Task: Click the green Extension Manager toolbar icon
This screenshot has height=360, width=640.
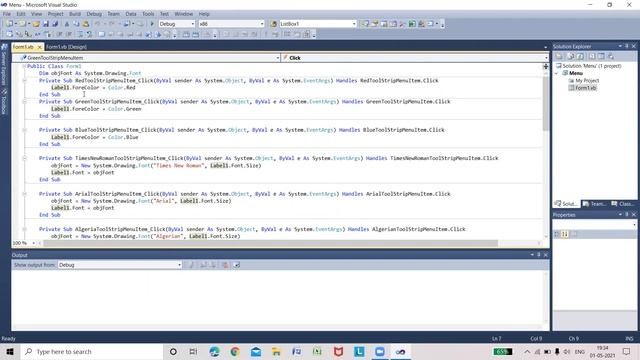Action: pos(412,24)
